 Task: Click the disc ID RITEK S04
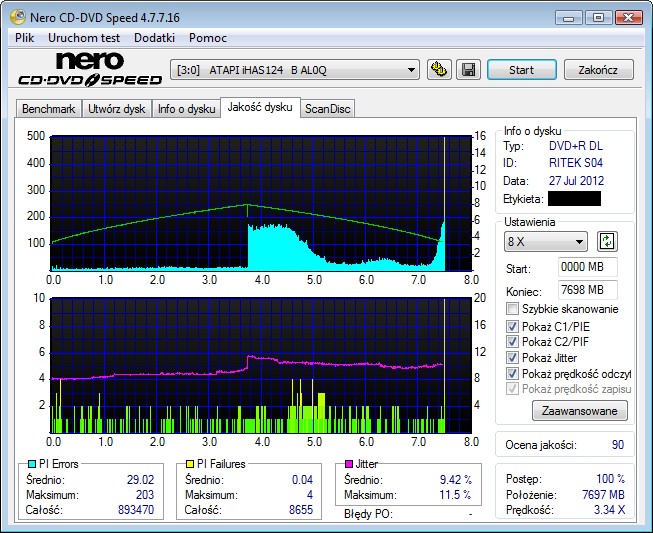pos(576,163)
